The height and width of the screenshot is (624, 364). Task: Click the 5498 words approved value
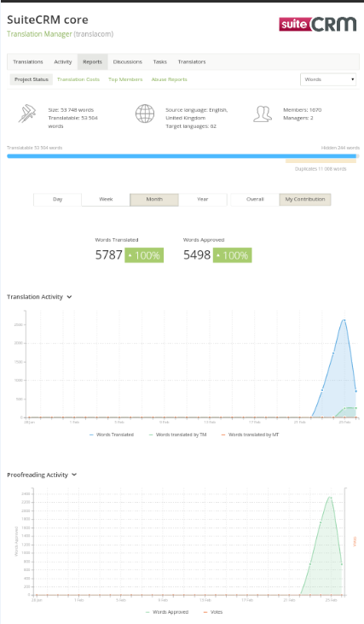coord(197,255)
